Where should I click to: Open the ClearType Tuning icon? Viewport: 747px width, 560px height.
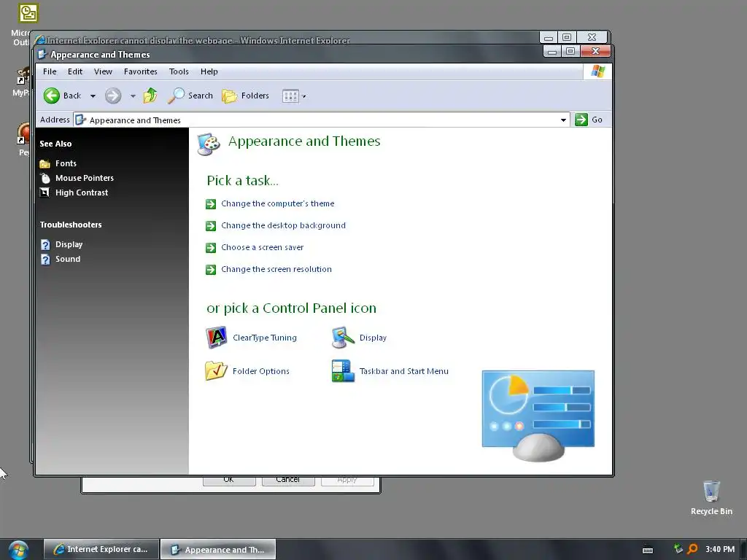pyautogui.click(x=216, y=338)
